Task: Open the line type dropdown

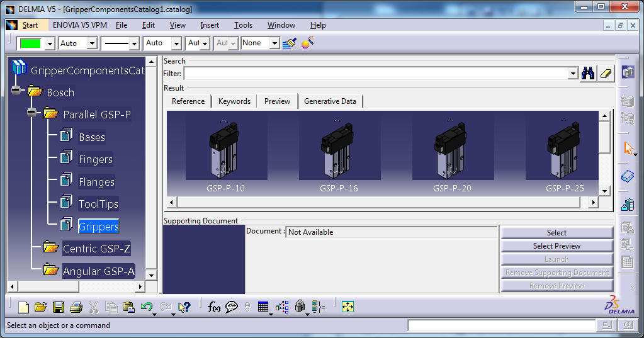Action: point(134,43)
